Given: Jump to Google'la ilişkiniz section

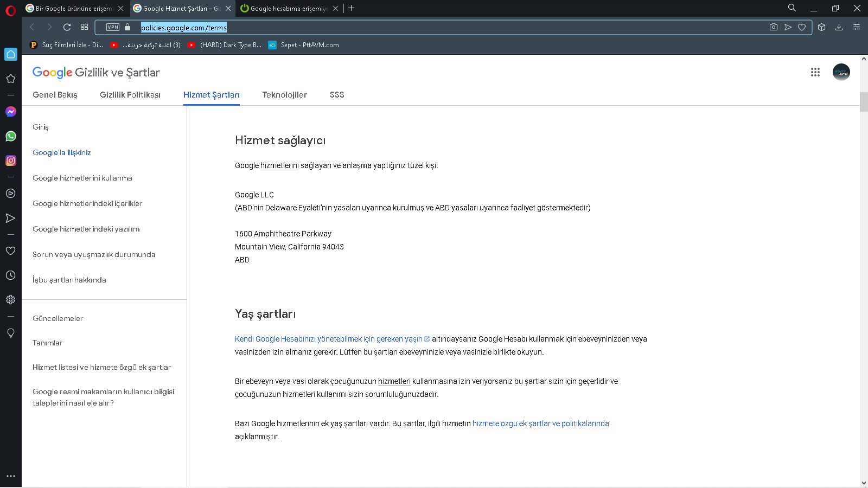Looking at the screenshot, I should click(x=62, y=152).
